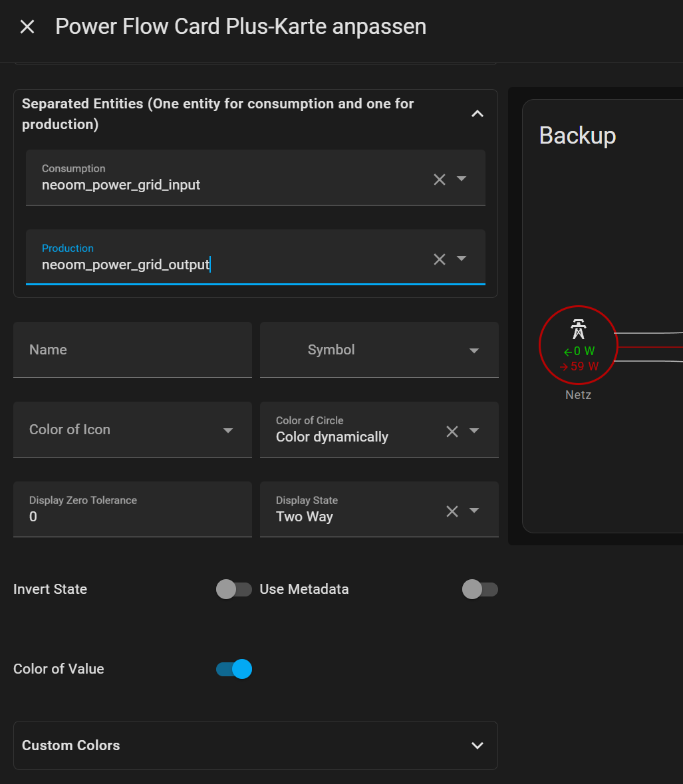Open the Production entity dropdown arrow

pos(462,259)
